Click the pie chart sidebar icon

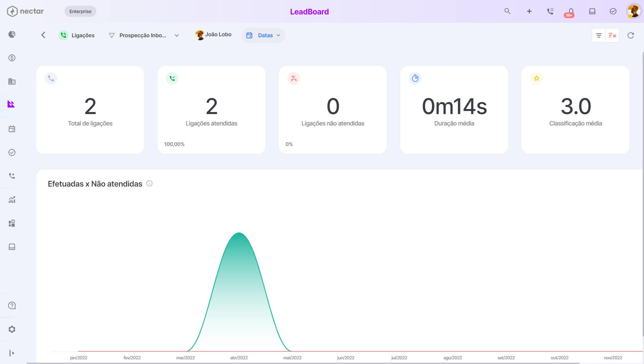[x=12, y=34]
